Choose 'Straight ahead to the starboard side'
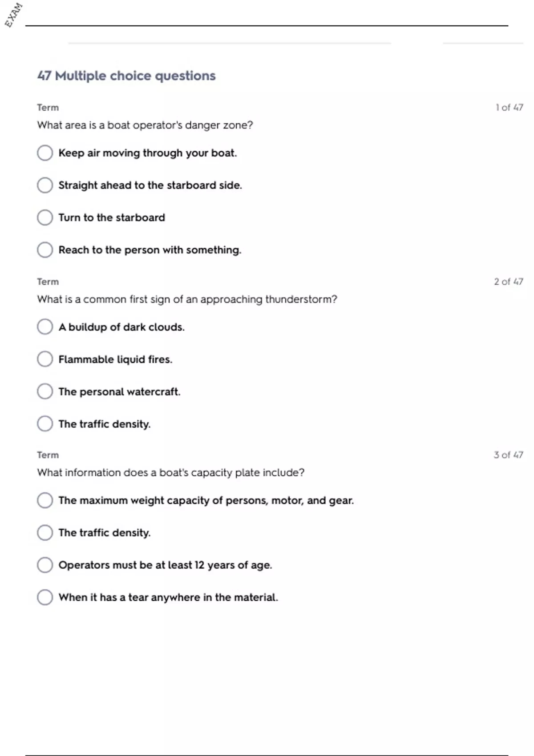The image size is (534, 756). point(45,185)
